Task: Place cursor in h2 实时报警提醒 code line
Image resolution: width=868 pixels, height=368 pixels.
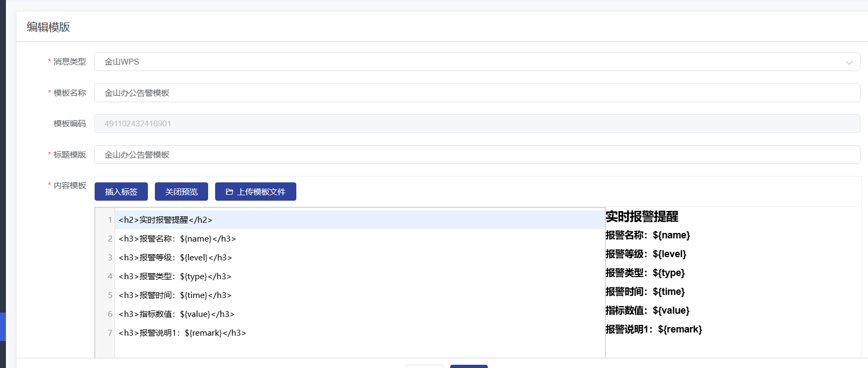Action: [x=166, y=220]
